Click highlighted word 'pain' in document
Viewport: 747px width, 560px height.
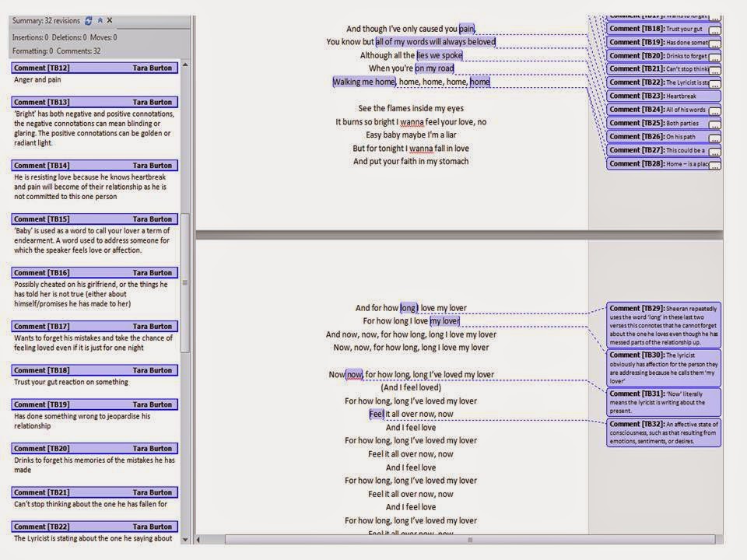coord(467,29)
